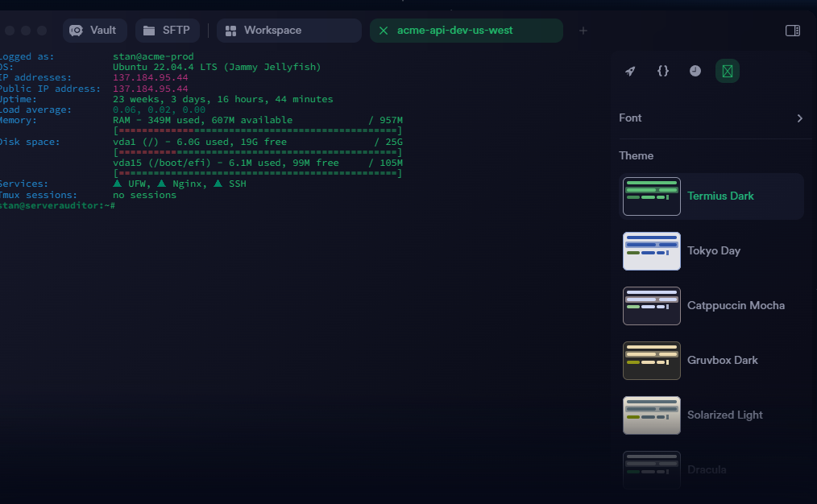Click the Workspace grid icon
The image size is (817, 504).
pyautogui.click(x=230, y=31)
